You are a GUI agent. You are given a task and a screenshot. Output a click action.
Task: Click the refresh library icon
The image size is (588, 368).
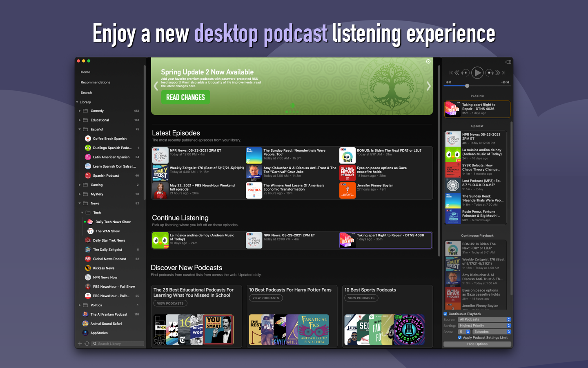tap(86, 343)
